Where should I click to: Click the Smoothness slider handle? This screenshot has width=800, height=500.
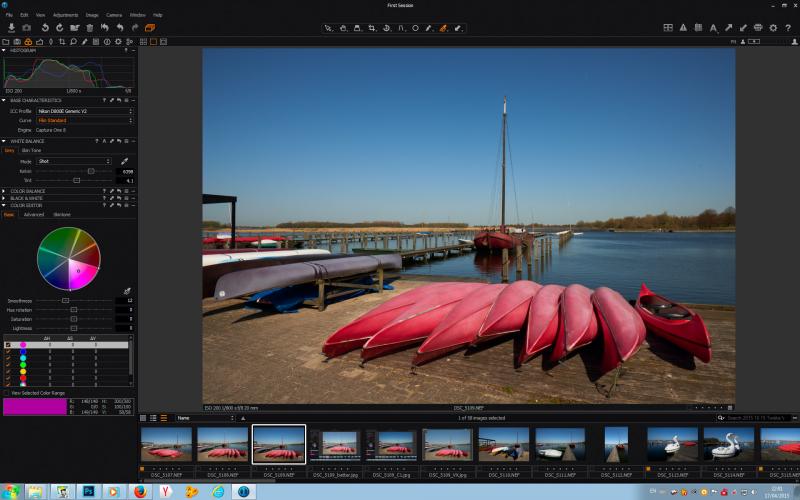click(x=65, y=301)
